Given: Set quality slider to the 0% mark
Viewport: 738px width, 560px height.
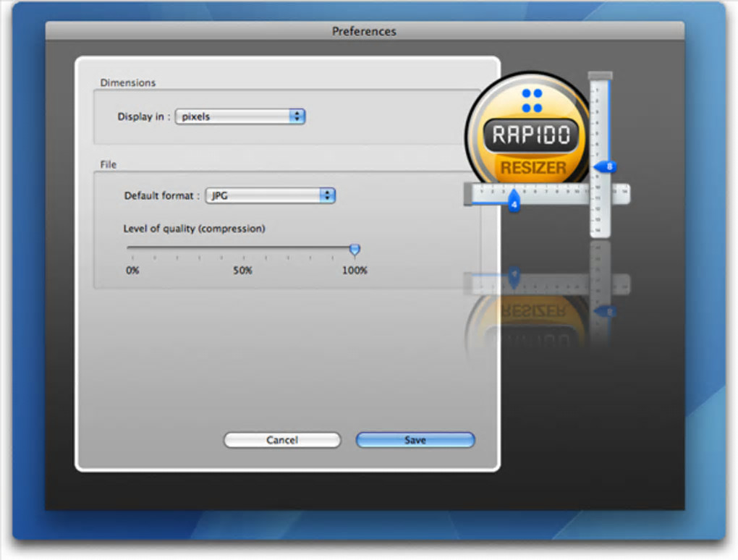Looking at the screenshot, I should point(132,247).
